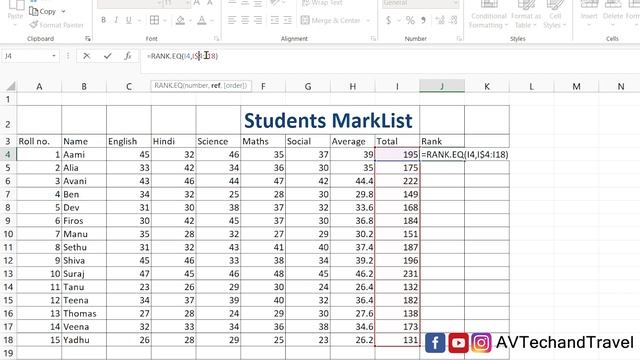Open Number group dialog launcher
The width and height of the screenshot is (640, 360).
459,39
